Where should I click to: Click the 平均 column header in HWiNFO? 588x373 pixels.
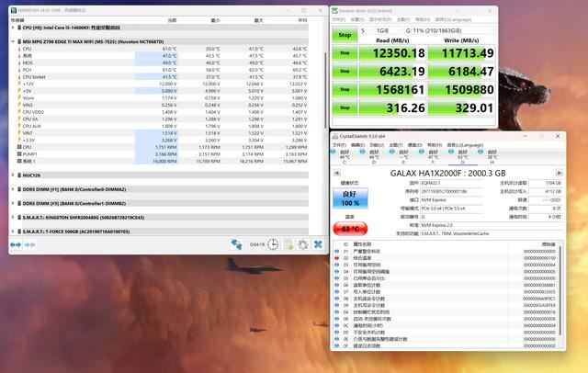coord(302,20)
